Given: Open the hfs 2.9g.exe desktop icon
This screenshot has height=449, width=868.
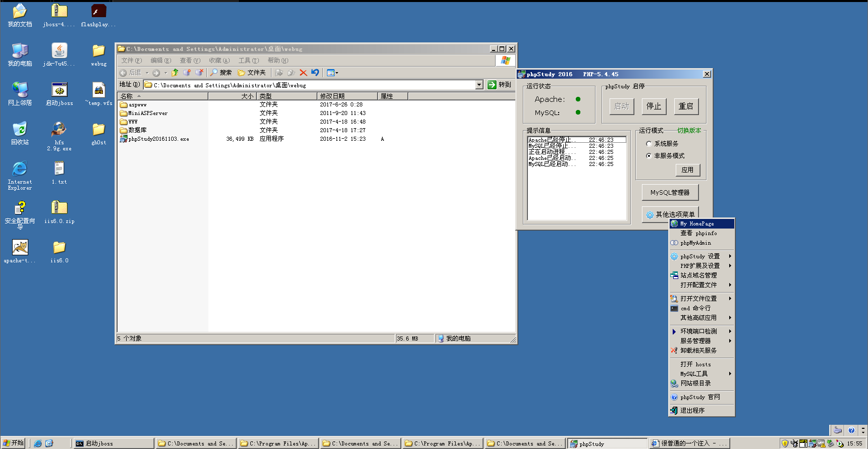Looking at the screenshot, I should tap(59, 136).
